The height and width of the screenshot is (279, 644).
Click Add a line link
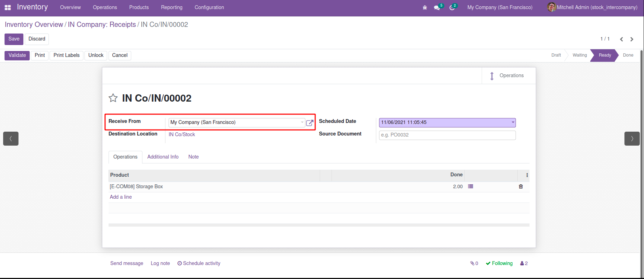(x=121, y=197)
